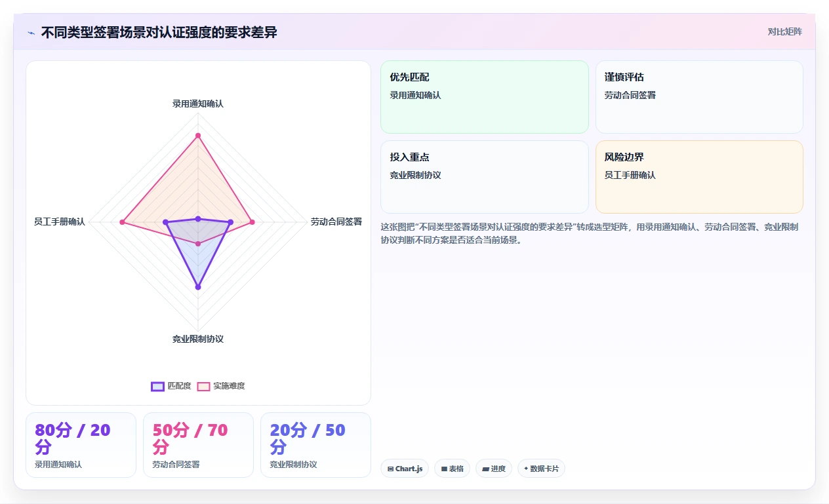Click the 劳动合同签署 radar axis label
Image resolution: width=829 pixels, height=504 pixels.
click(x=336, y=222)
